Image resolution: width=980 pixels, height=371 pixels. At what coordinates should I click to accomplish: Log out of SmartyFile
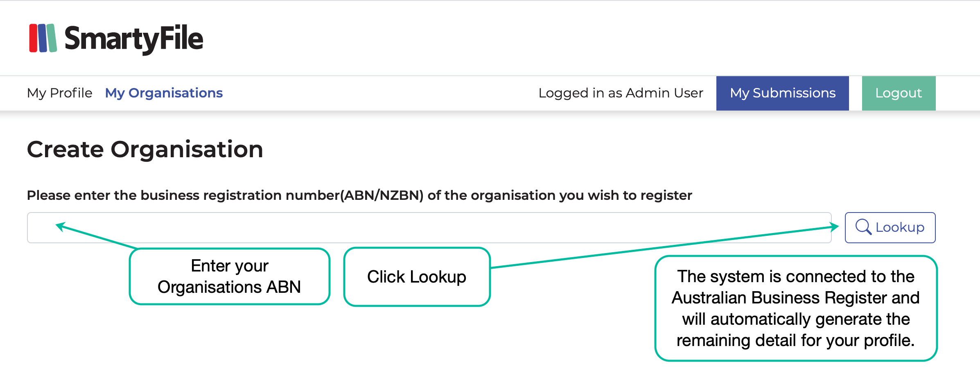click(898, 93)
